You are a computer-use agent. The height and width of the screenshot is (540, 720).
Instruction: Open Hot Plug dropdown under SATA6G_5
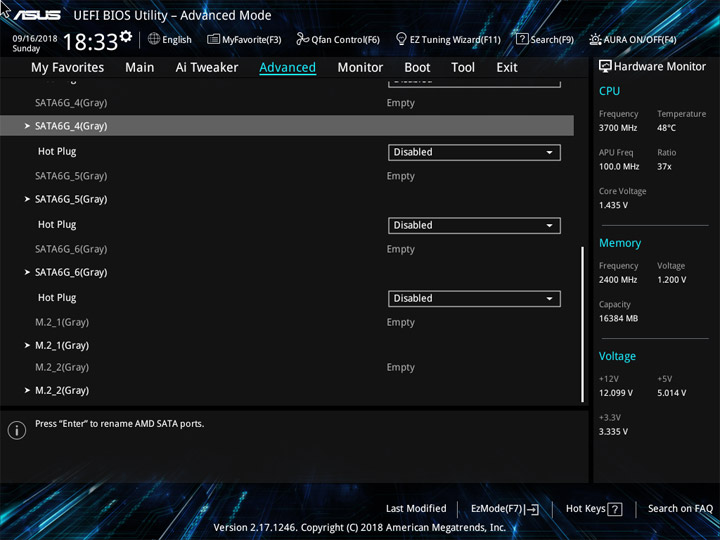tap(474, 225)
